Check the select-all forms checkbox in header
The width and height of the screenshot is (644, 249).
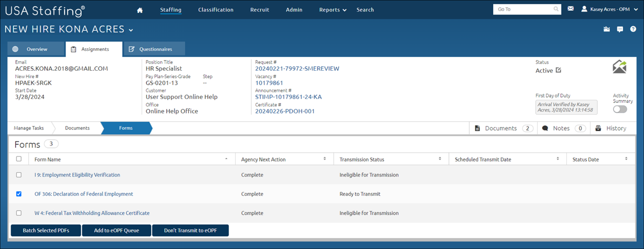point(19,159)
